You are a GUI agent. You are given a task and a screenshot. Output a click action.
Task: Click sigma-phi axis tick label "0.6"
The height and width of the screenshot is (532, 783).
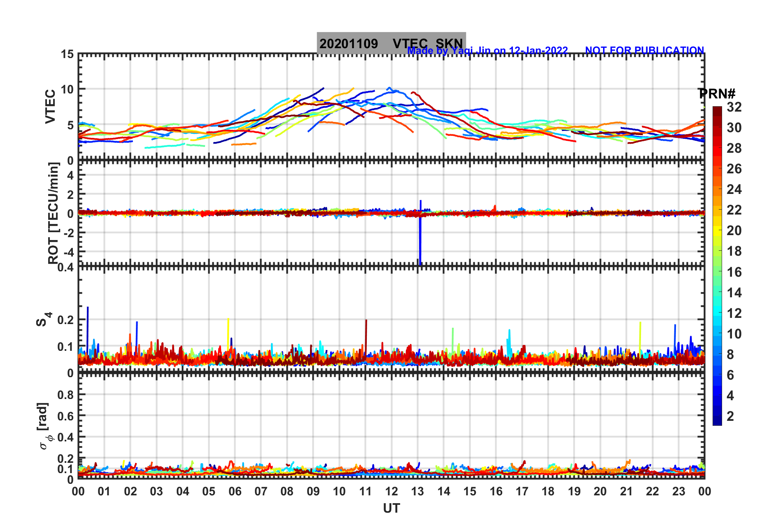pos(66,416)
